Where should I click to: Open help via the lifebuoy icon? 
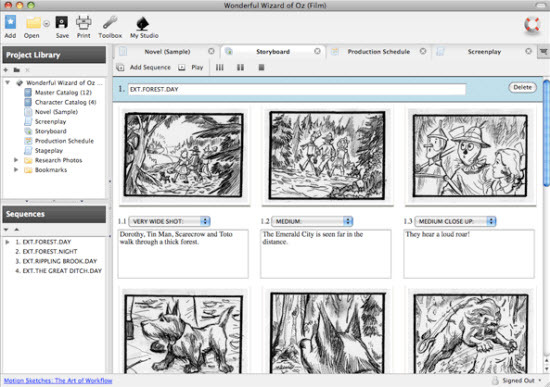pos(532,25)
